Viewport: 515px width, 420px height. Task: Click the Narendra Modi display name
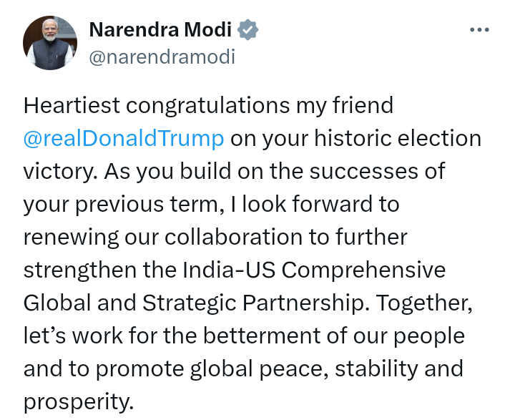point(160,29)
